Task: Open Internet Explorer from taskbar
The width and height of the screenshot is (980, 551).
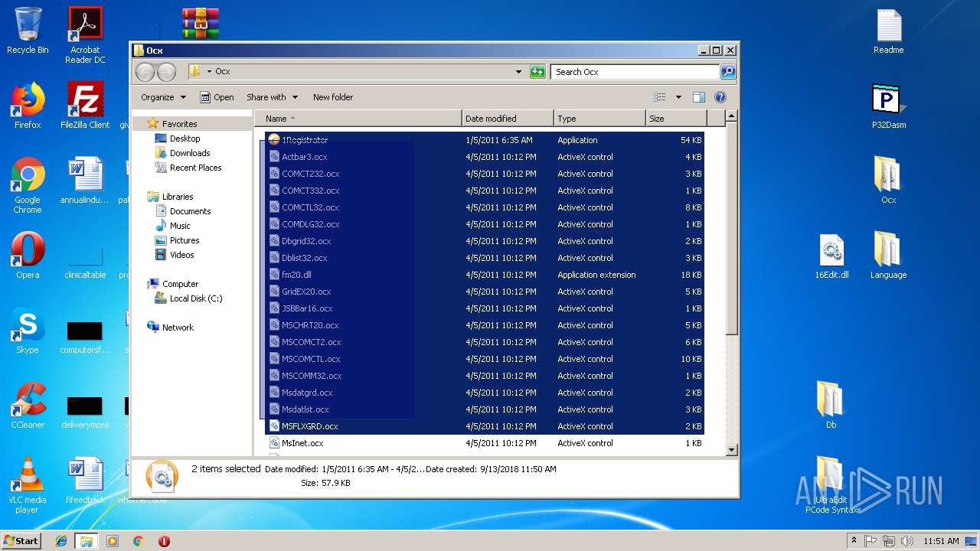Action: (x=61, y=541)
